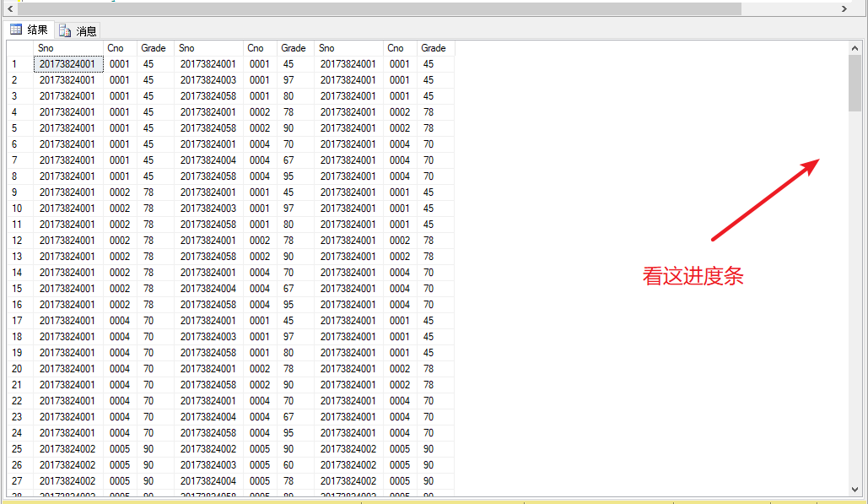Select the first Grade column header

click(155, 48)
